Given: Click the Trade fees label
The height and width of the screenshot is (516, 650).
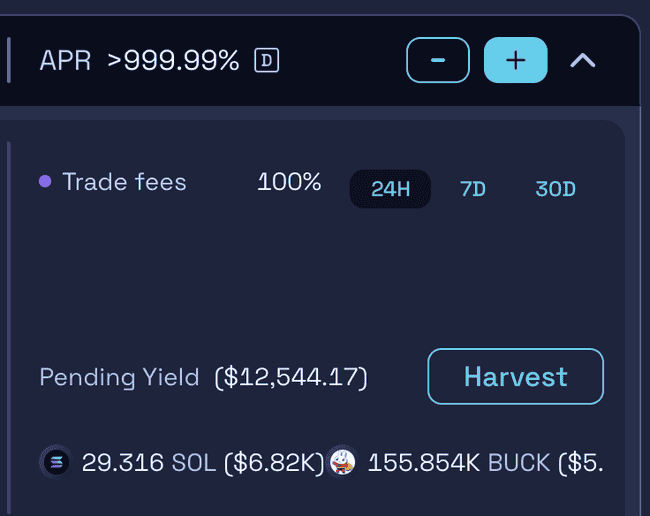Looking at the screenshot, I should pyautogui.click(x=124, y=182).
